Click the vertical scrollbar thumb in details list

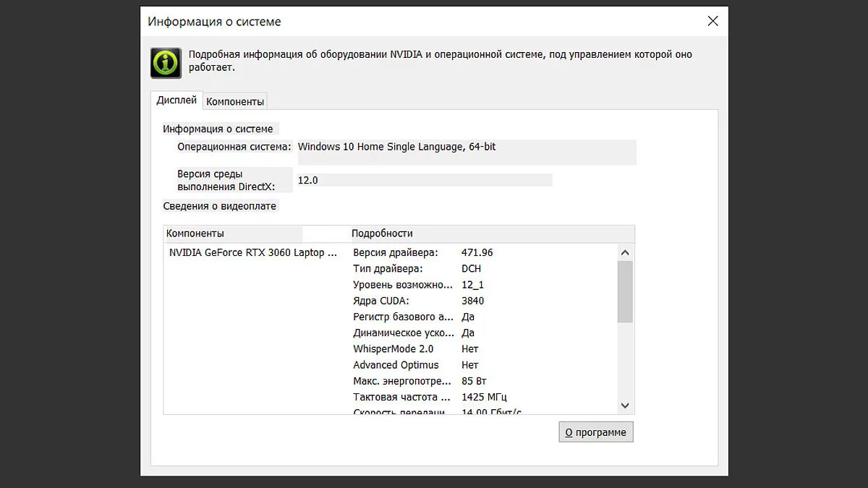click(x=625, y=291)
